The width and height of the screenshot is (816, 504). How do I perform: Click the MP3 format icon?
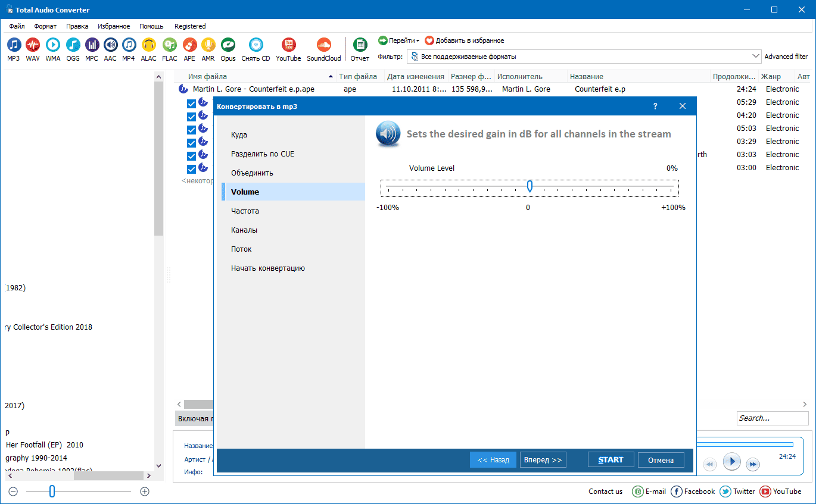[x=14, y=45]
